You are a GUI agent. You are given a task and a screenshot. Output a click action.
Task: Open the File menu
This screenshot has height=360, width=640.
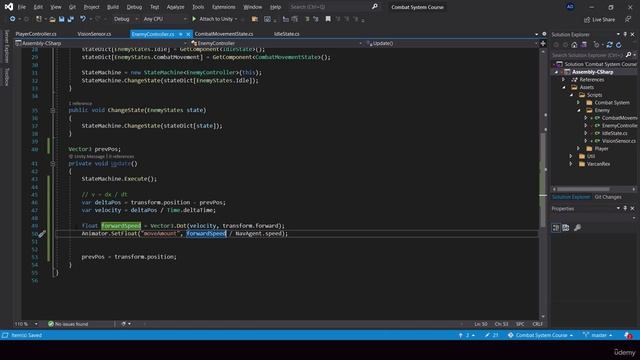coord(22,7)
